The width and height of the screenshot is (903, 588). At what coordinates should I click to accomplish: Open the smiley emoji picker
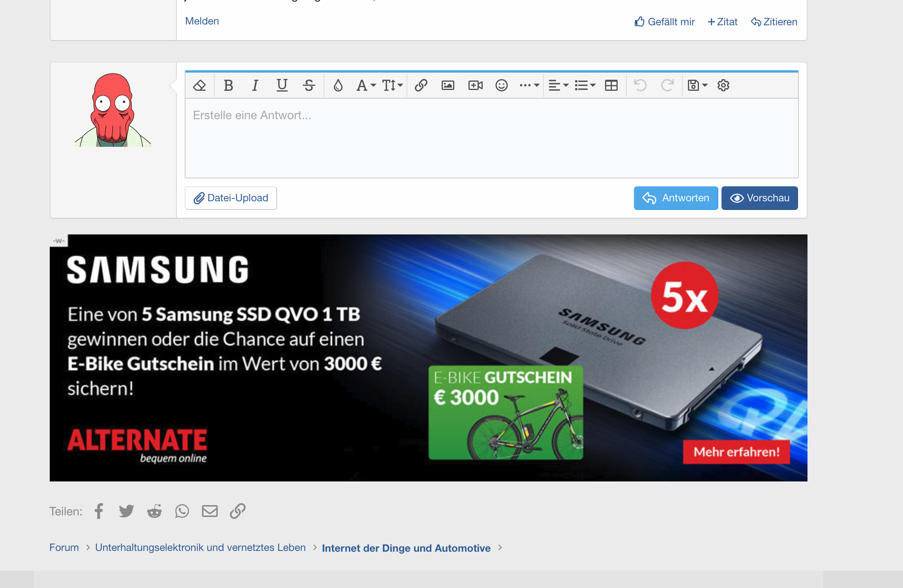point(501,85)
